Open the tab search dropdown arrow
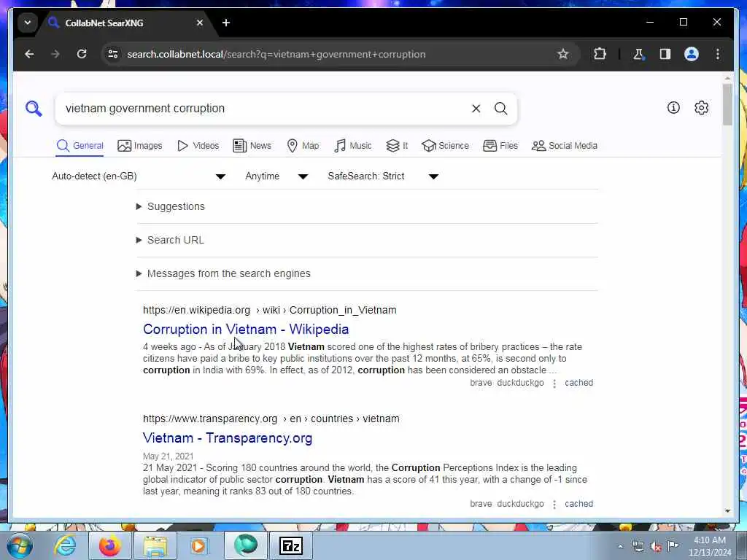The image size is (747, 560). [x=28, y=23]
